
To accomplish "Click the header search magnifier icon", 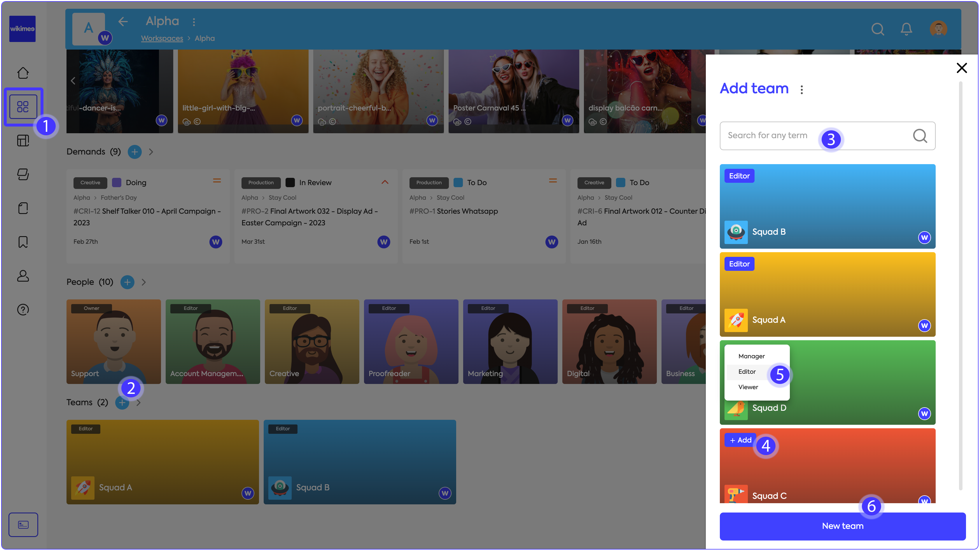I will pos(878,29).
